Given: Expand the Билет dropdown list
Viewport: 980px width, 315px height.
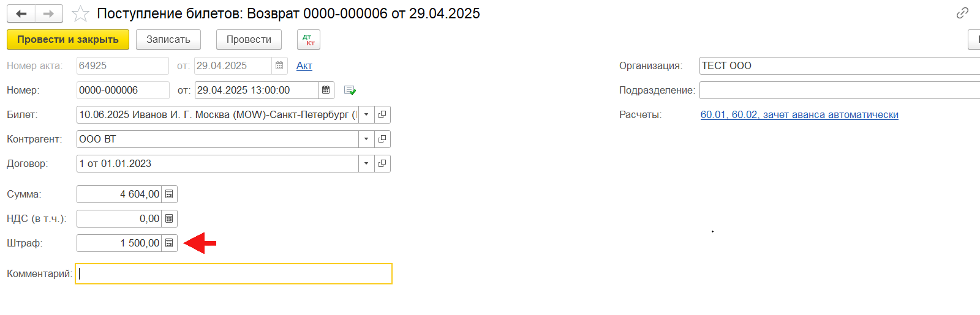Looking at the screenshot, I should tap(366, 114).
